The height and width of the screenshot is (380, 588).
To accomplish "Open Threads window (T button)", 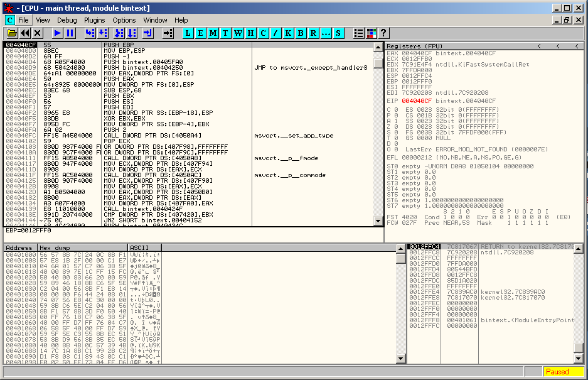I will (227, 33).
